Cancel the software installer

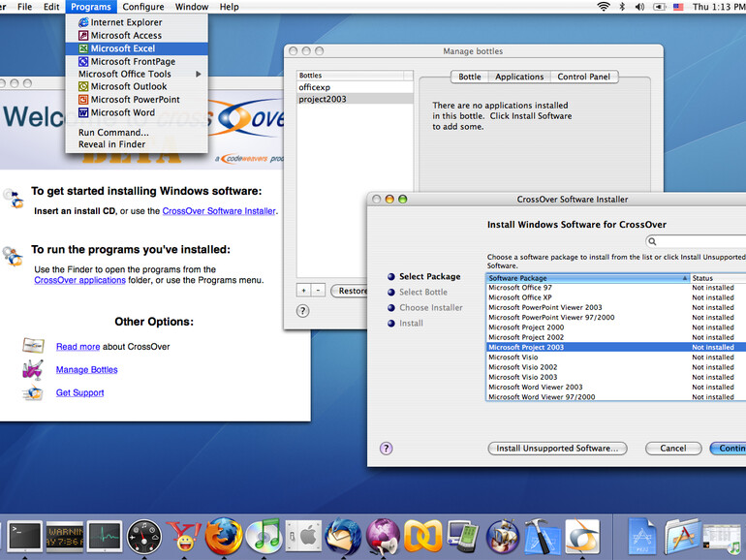tap(672, 449)
